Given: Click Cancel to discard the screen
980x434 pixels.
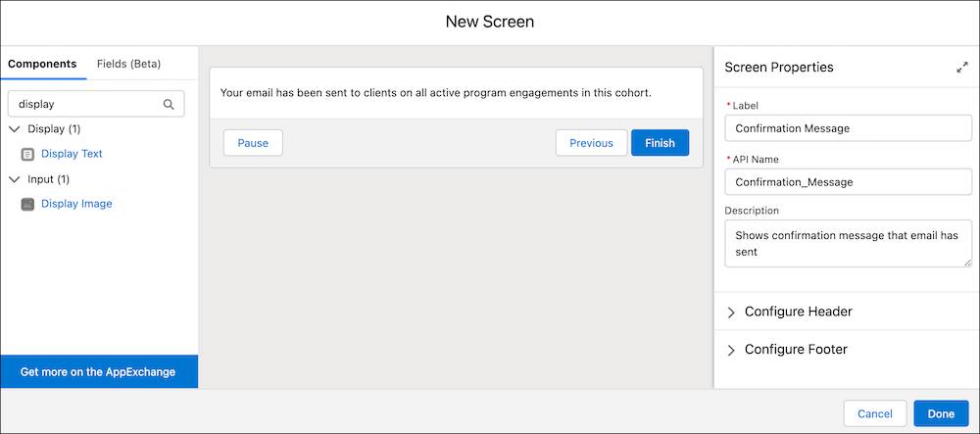Looking at the screenshot, I should coord(875,413).
